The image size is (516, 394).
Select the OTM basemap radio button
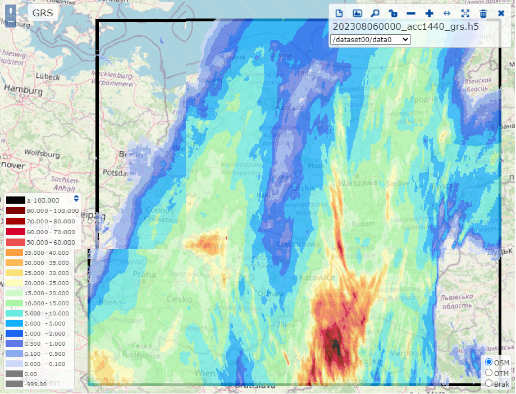[489, 372]
